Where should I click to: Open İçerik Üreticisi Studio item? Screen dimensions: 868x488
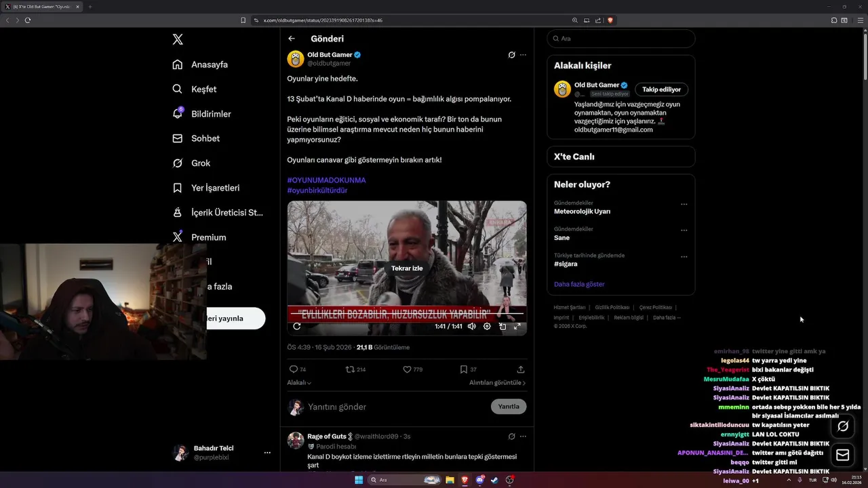[218, 212]
